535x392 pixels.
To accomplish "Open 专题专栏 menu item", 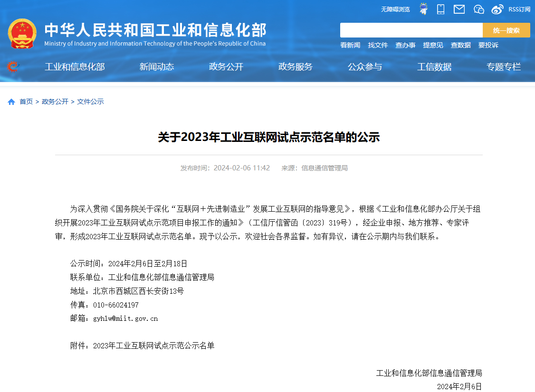I will click(504, 67).
